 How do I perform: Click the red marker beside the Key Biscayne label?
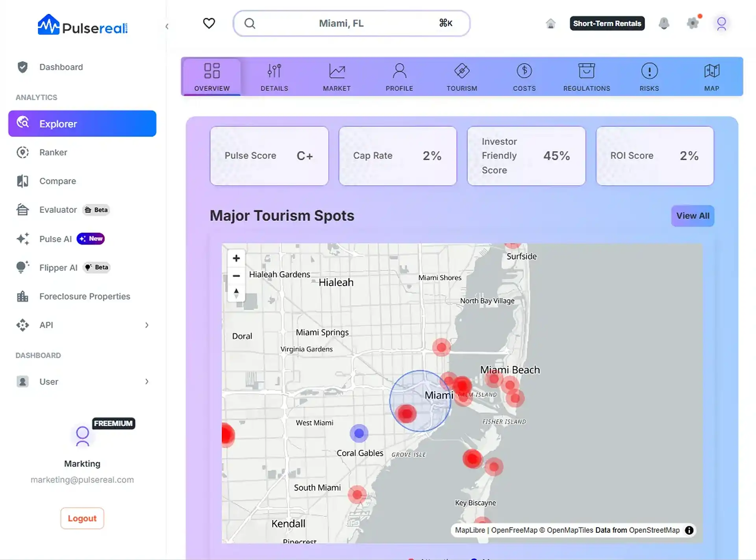point(493,467)
